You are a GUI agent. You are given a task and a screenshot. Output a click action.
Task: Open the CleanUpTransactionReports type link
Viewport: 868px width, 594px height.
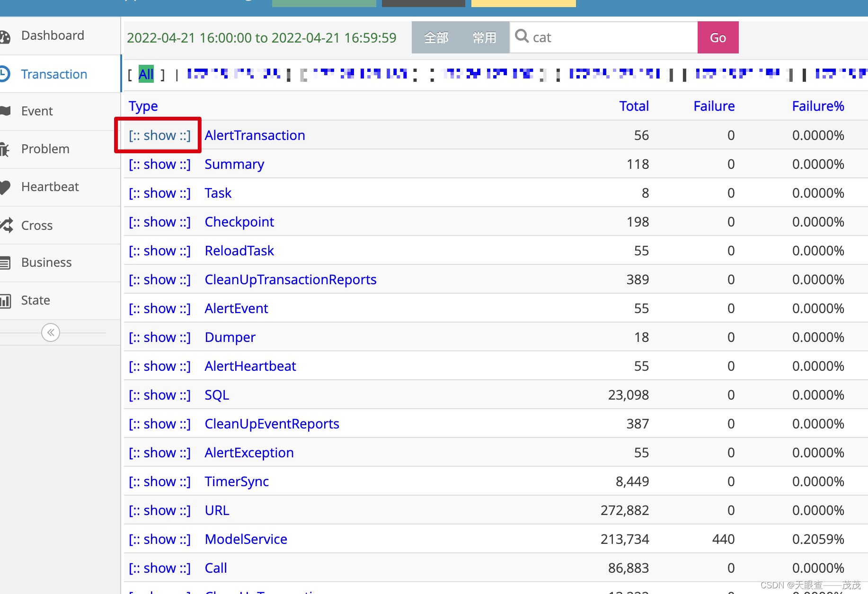pyautogui.click(x=291, y=280)
